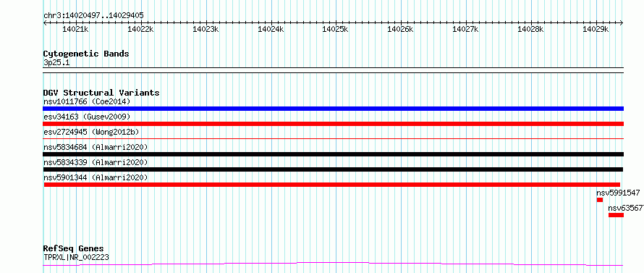
Task: Click the 14026k ruler tick label
Action: [x=400, y=29]
